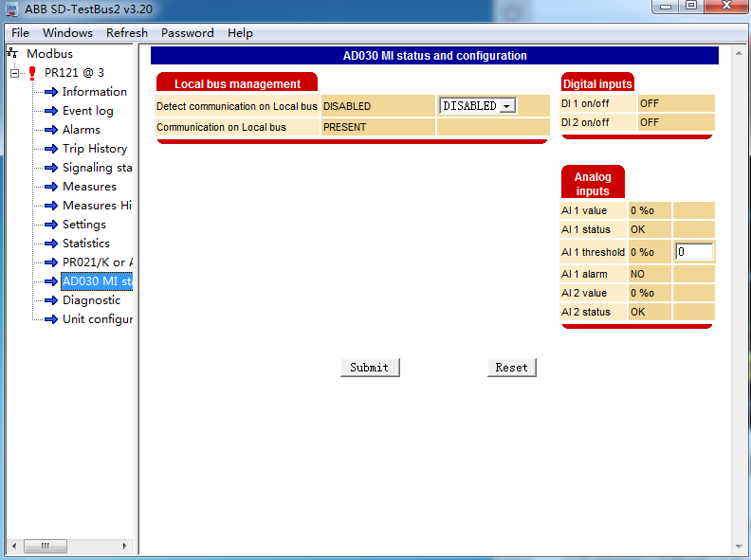This screenshot has height=560, width=751.
Task: Click the arrow icon beside Event log
Action: pos(51,111)
